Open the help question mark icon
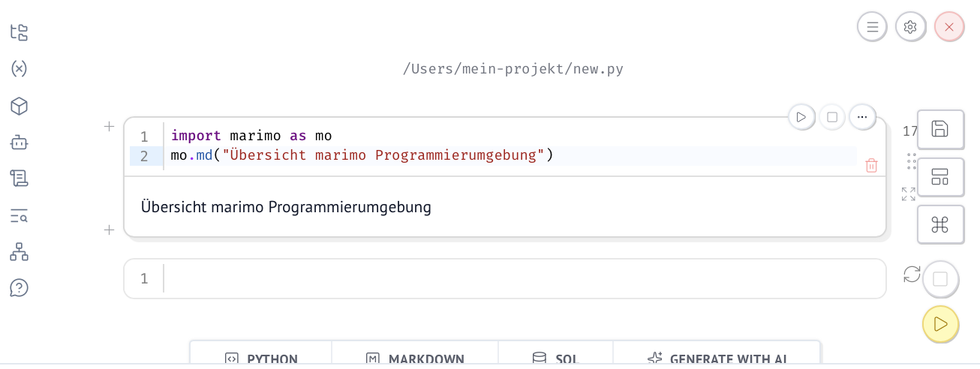 tap(19, 288)
